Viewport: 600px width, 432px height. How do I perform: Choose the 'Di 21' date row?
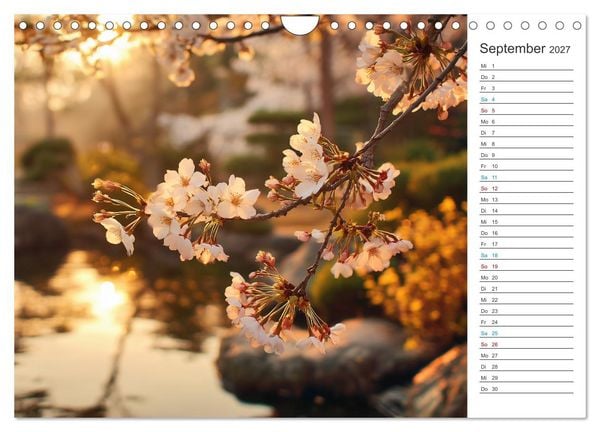[527, 289]
